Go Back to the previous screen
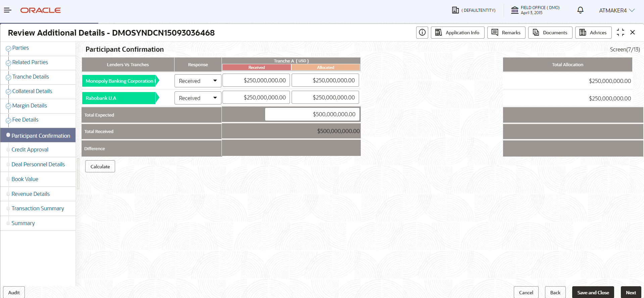Viewport: 644px width, 298px height. pos(555,292)
